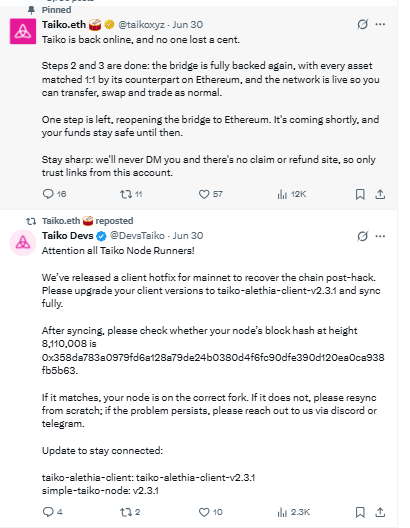Like the pinned Taiko.eth post
This screenshot has height=528, width=410.
[210, 194]
